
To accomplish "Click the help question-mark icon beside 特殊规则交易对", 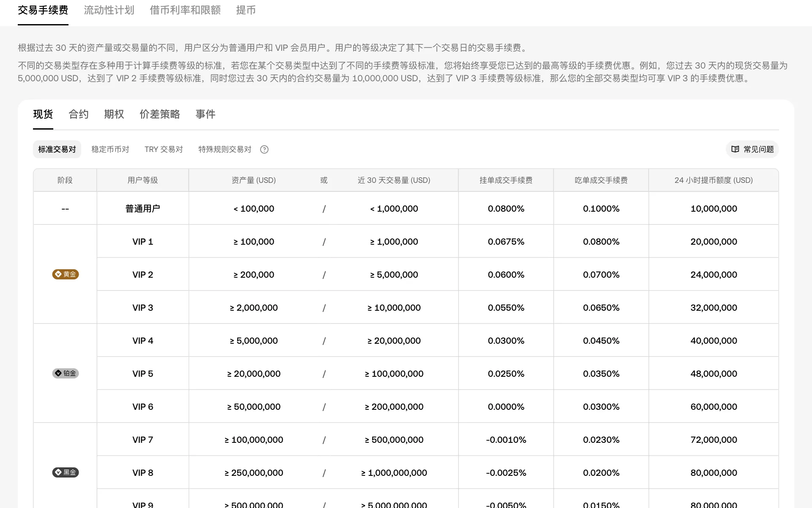I will click(264, 149).
